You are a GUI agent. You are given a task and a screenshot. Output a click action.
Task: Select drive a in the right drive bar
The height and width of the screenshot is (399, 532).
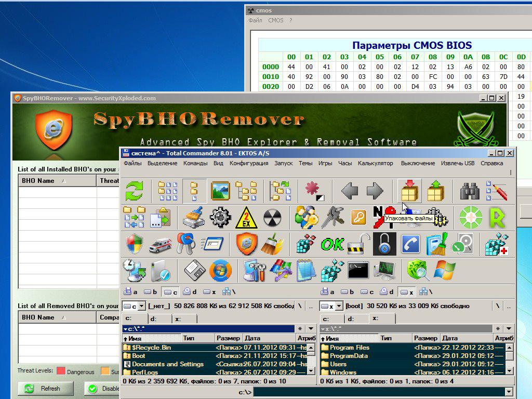point(327,291)
